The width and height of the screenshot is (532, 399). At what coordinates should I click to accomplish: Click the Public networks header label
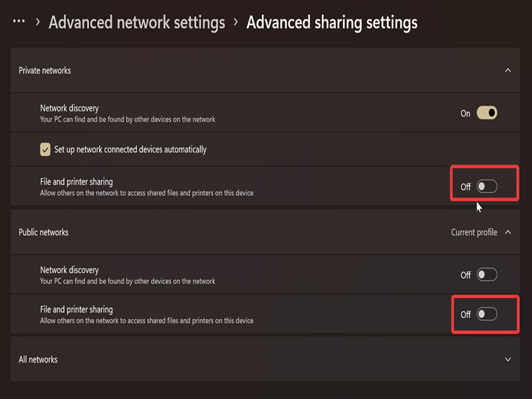coord(43,232)
